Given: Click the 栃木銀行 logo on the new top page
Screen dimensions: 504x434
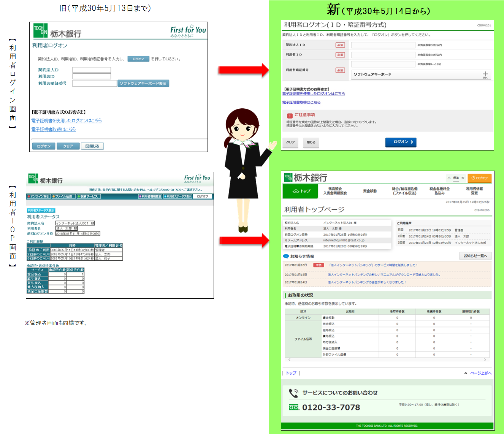Looking at the screenshot, I should click(x=305, y=177).
